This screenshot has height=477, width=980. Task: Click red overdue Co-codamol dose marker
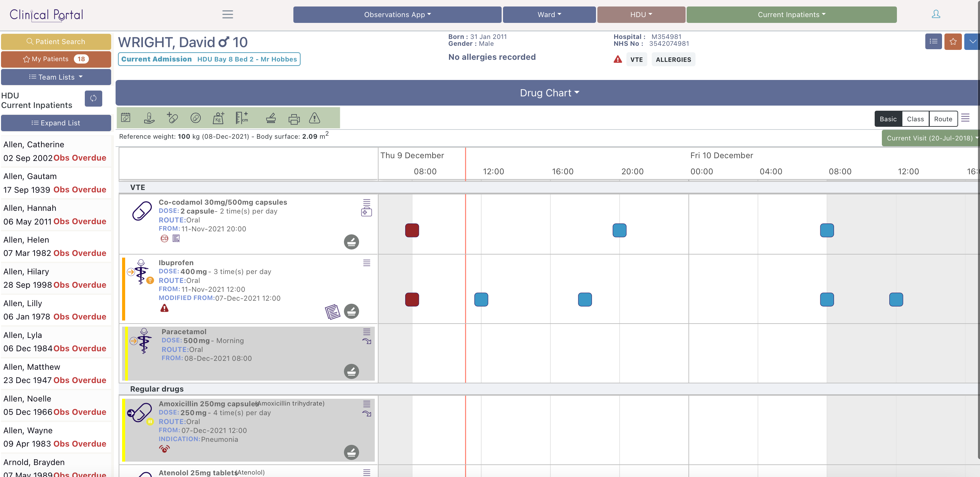412,230
